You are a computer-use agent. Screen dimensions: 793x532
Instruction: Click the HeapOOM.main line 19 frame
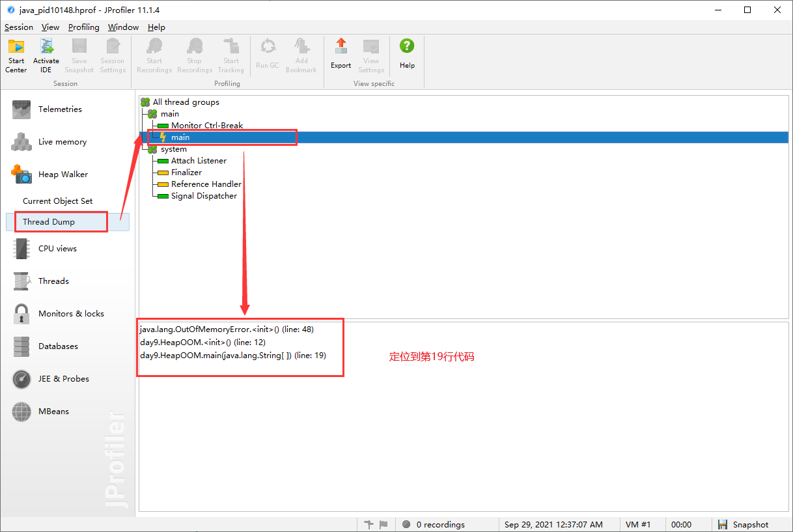pos(233,356)
